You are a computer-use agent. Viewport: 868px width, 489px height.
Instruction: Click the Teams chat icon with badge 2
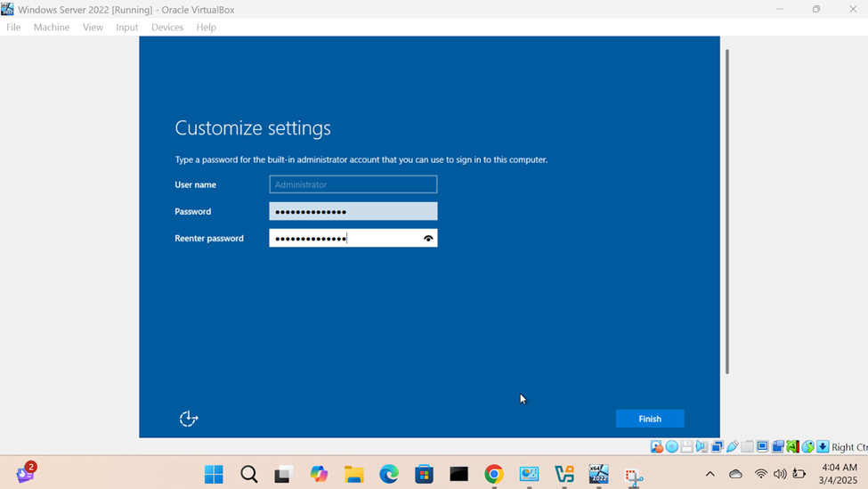(x=26, y=472)
